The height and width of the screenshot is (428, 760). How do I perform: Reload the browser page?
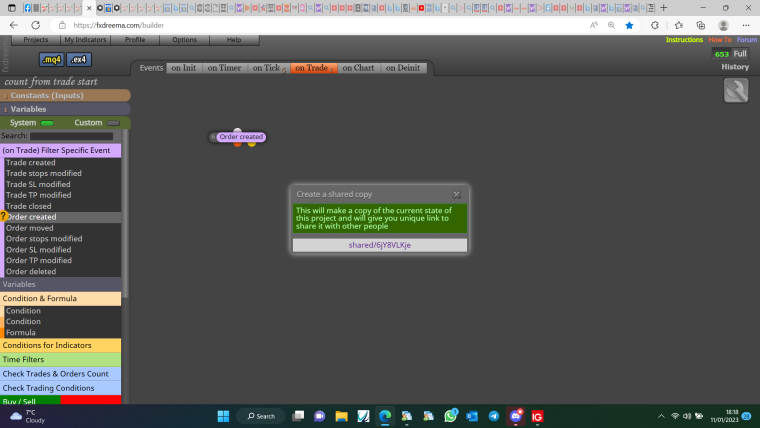point(35,25)
